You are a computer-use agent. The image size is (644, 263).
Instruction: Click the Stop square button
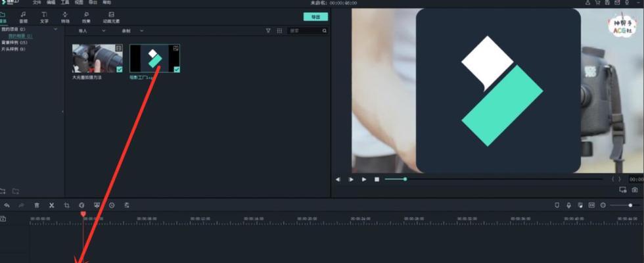tap(377, 179)
